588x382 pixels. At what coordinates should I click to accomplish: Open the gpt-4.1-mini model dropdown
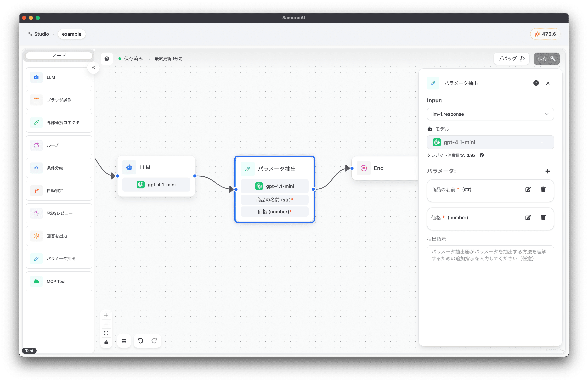[490, 142]
